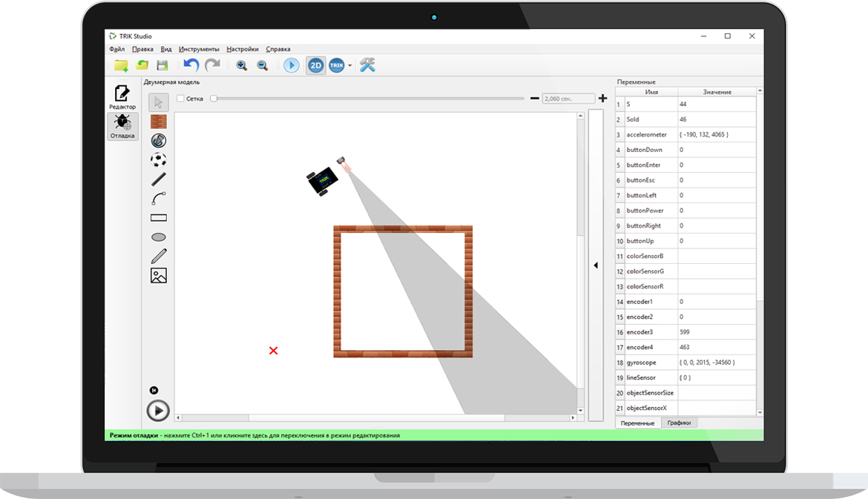Toggle the 2D model view button
This screenshot has height=499, width=868.
[x=315, y=65]
